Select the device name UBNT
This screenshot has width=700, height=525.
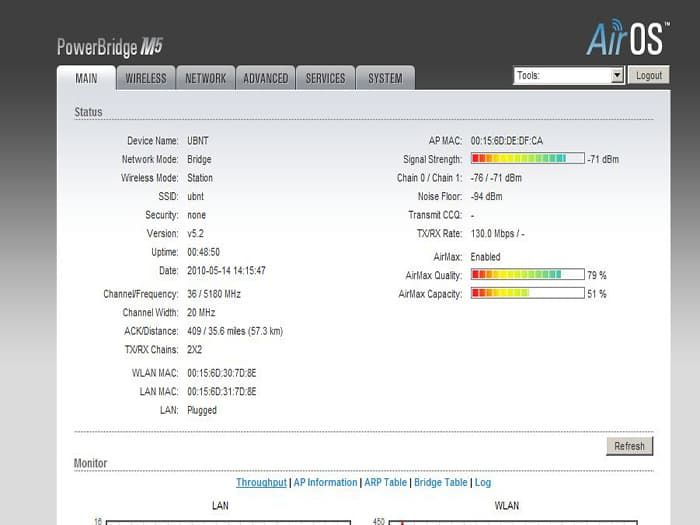tap(198, 141)
